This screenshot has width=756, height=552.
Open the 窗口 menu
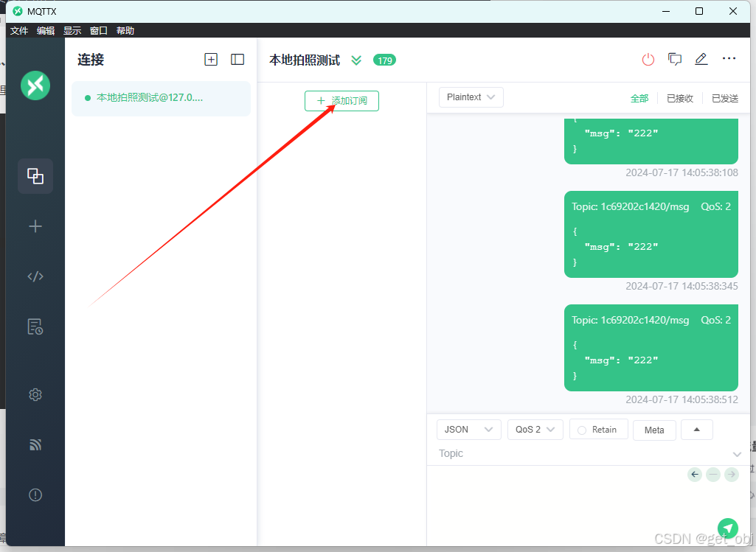coord(99,31)
